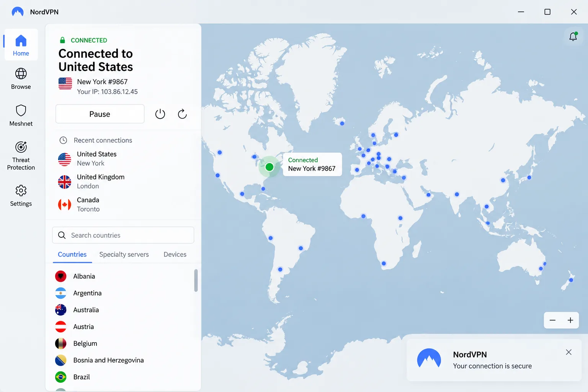Screen dimensions: 588x392
Task: Select Bosnia and Herzegovina in list
Action: (123, 360)
